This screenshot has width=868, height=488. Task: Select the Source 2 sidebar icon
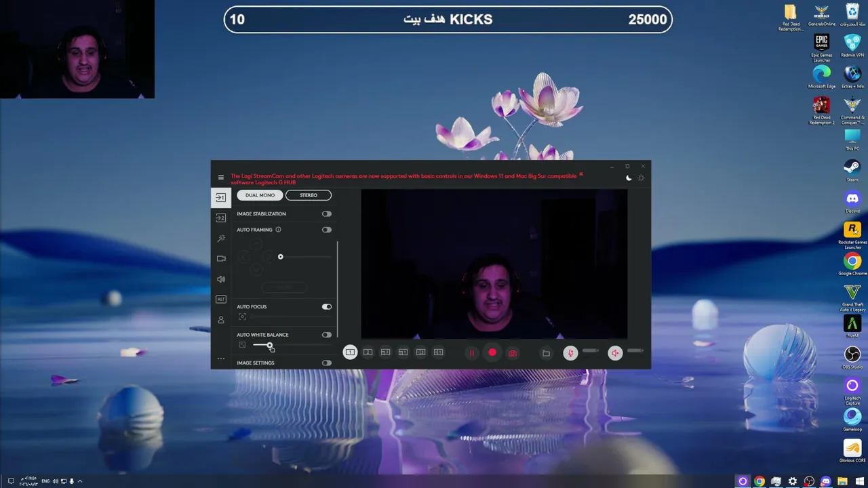tap(220, 218)
